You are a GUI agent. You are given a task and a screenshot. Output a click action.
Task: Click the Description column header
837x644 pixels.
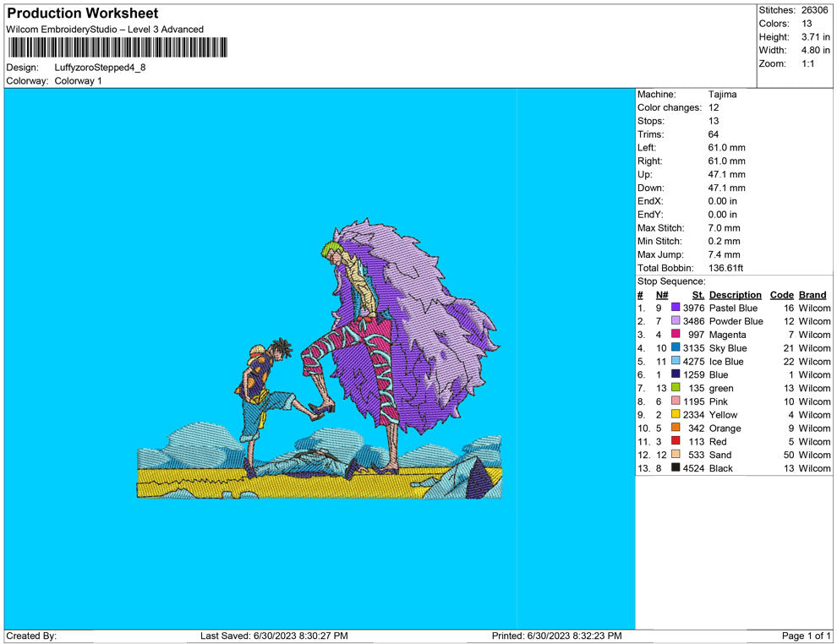coord(735,295)
